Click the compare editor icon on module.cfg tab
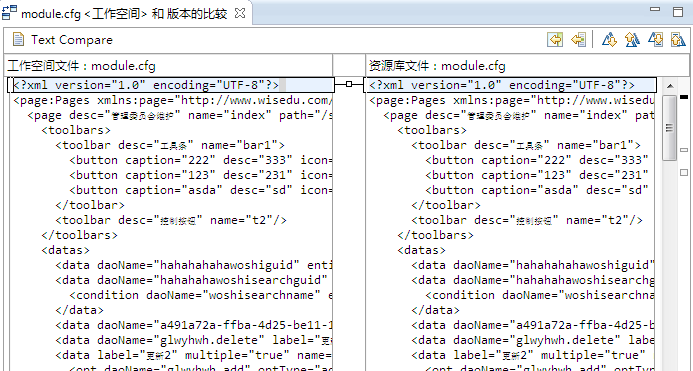 pos(10,12)
